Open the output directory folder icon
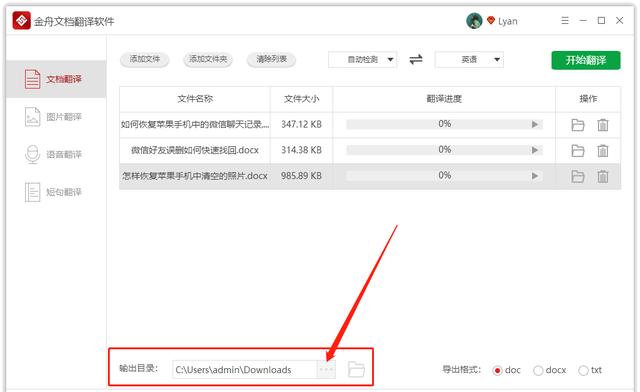The height and width of the screenshot is (392, 640). coord(356,369)
